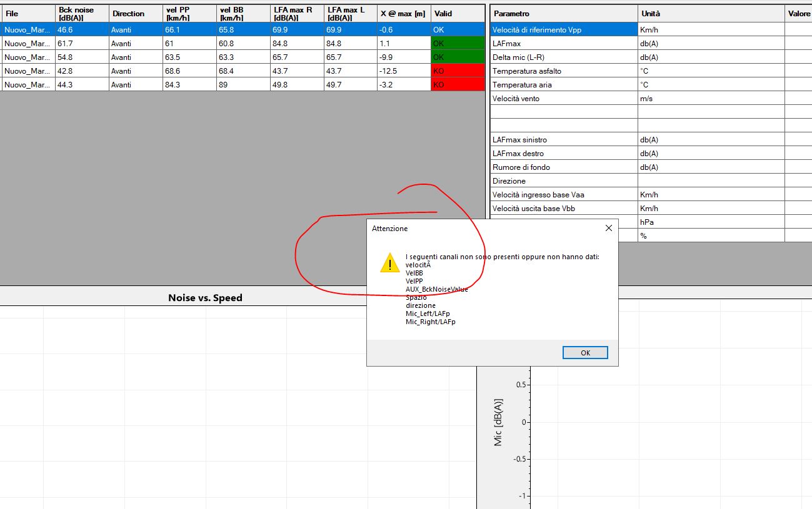Select the row with Bck noise 61.7

pos(81,44)
